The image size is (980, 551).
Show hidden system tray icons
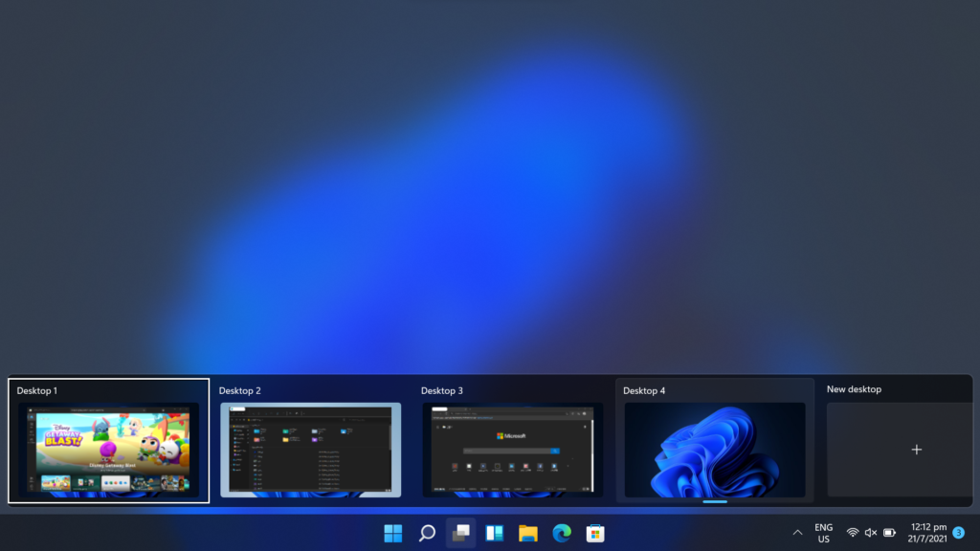pyautogui.click(x=797, y=533)
